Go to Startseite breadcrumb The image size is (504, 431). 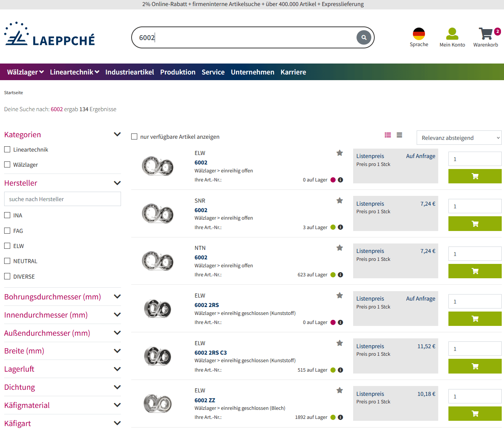pos(14,93)
